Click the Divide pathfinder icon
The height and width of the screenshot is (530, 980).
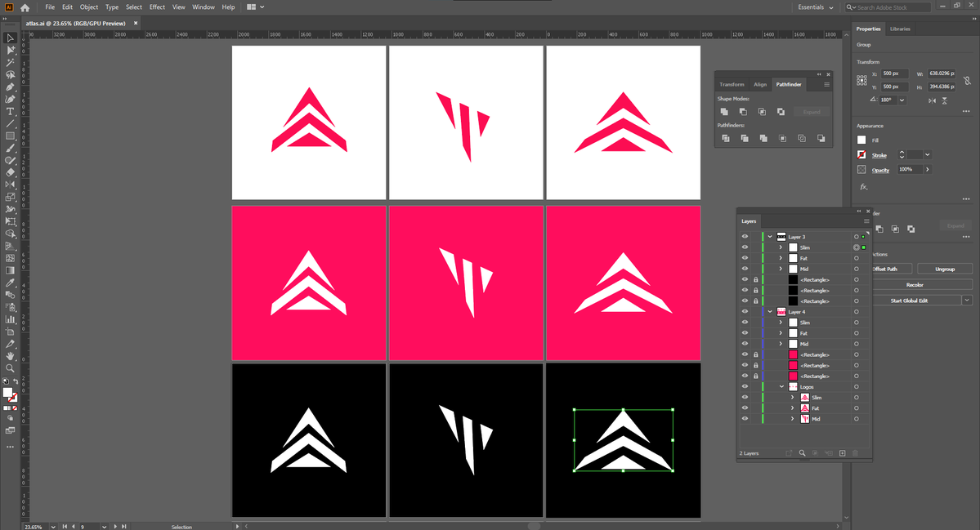click(x=726, y=139)
